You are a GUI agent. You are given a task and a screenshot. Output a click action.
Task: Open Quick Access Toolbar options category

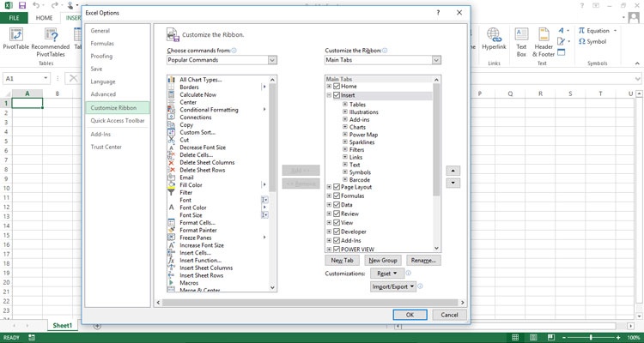(118, 121)
